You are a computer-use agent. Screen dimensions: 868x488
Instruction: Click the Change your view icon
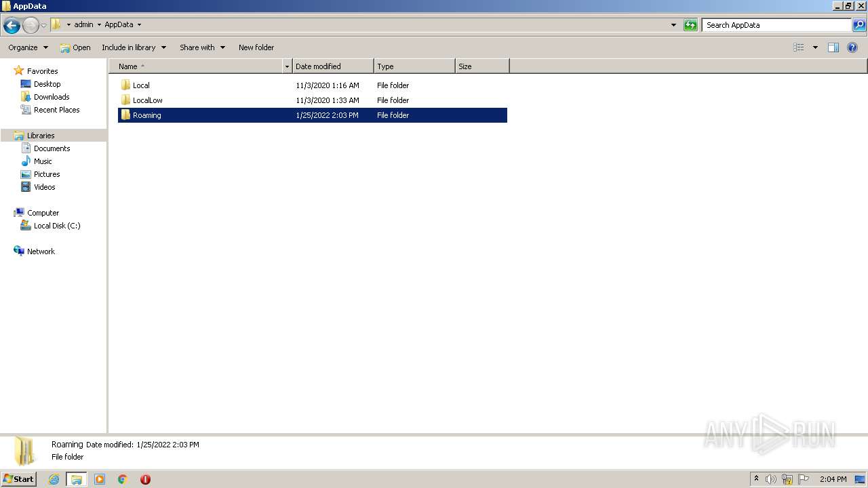coord(799,47)
